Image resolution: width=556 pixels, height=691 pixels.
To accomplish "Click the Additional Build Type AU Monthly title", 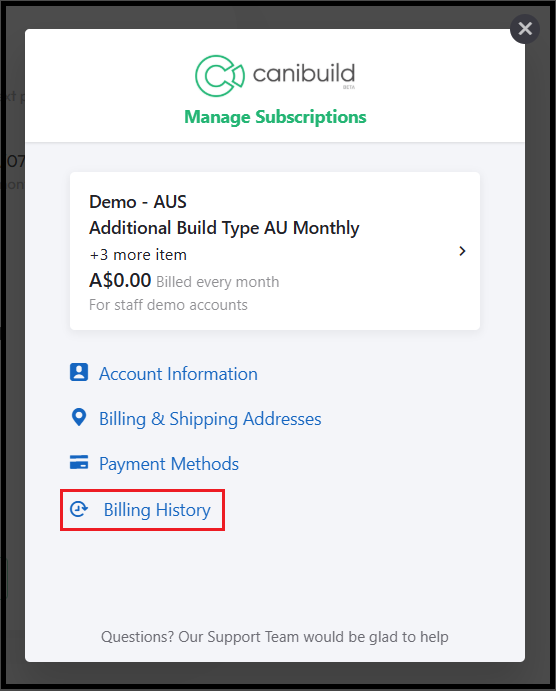I will pyautogui.click(x=224, y=228).
